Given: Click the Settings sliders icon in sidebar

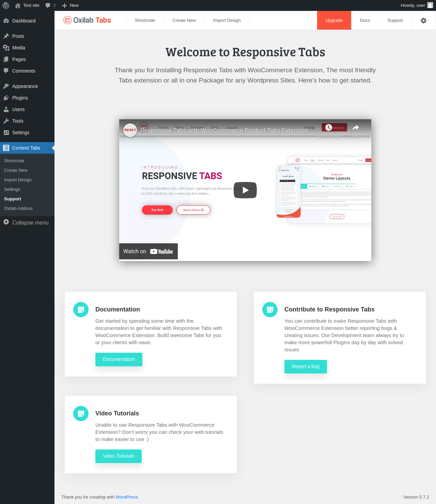Looking at the screenshot, I should 6,133.
